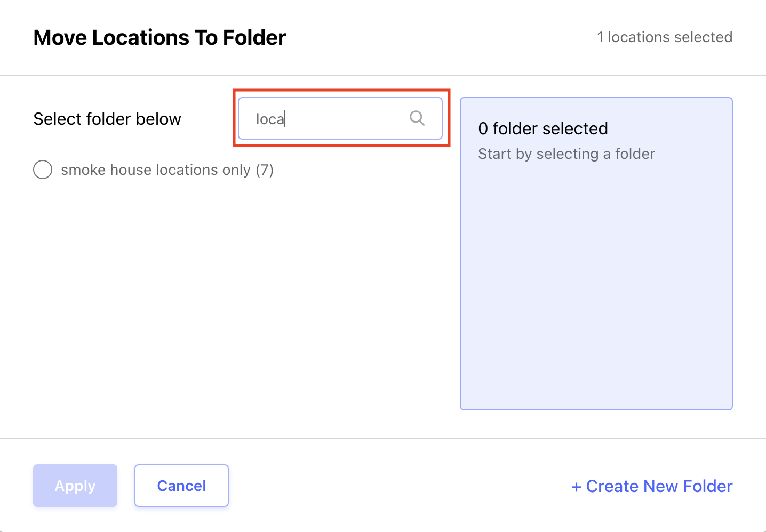Click the magnifying glass search icon
Screen dimensions: 766x532
tap(417, 118)
